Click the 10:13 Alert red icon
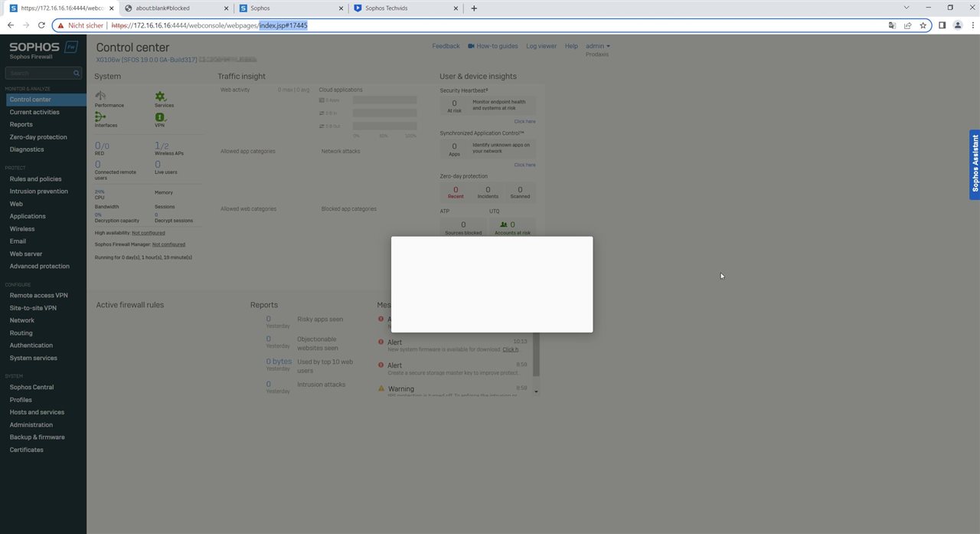The height and width of the screenshot is (534, 980). (x=381, y=342)
